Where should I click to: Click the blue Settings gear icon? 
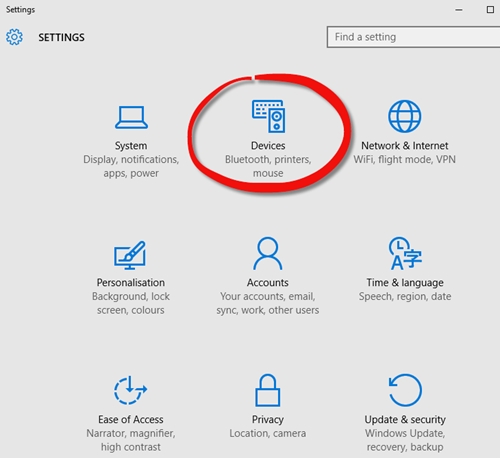click(x=14, y=37)
